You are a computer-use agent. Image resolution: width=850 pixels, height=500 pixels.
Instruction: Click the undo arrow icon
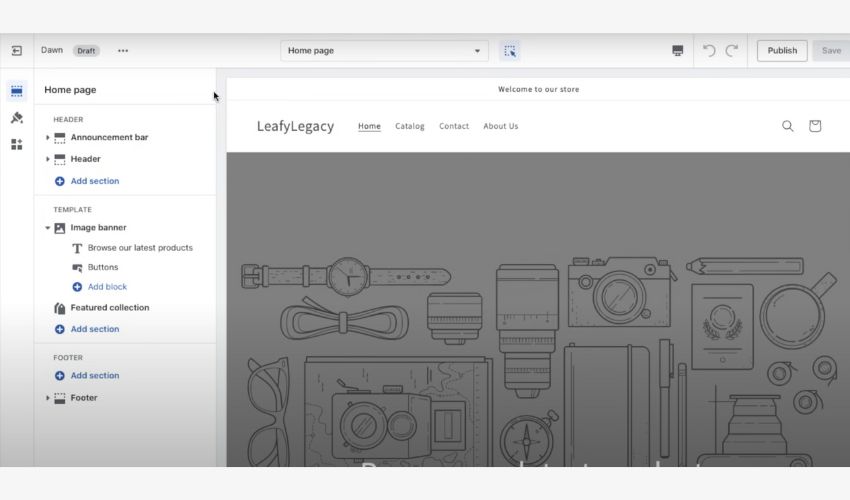pos(709,51)
